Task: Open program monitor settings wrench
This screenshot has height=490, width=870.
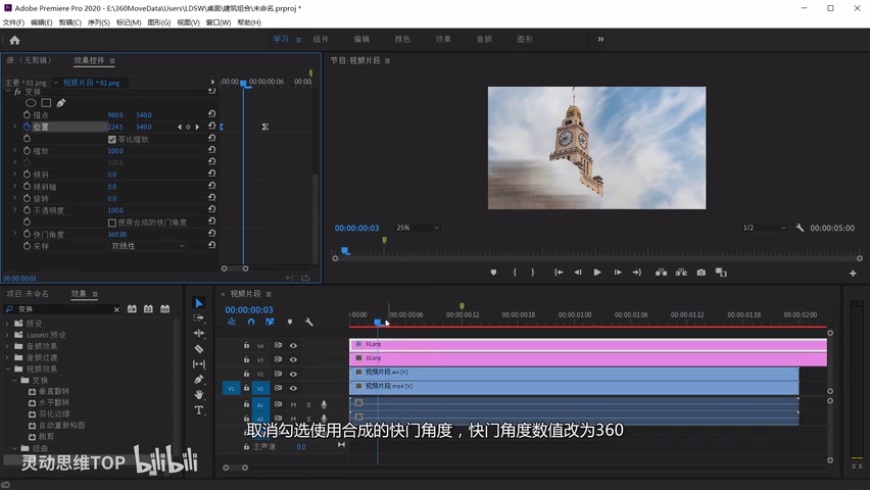Action: coord(800,228)
